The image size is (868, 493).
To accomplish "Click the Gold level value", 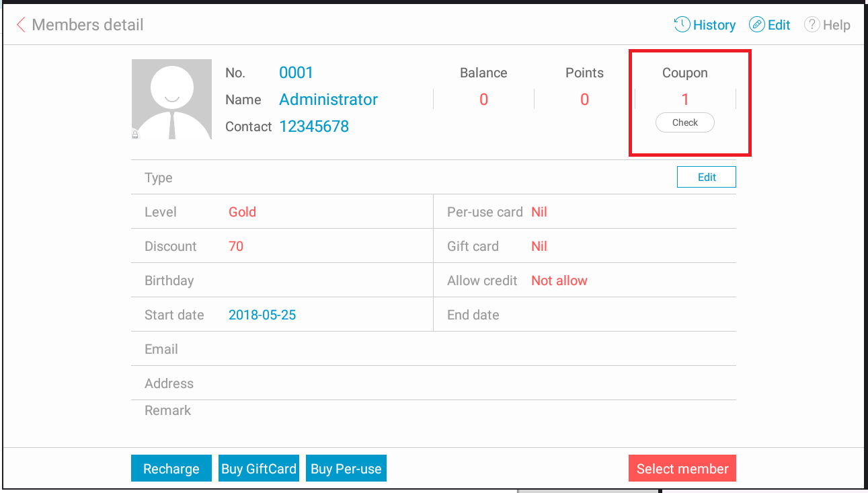I will pyautogui.click(x=242, y=212).
